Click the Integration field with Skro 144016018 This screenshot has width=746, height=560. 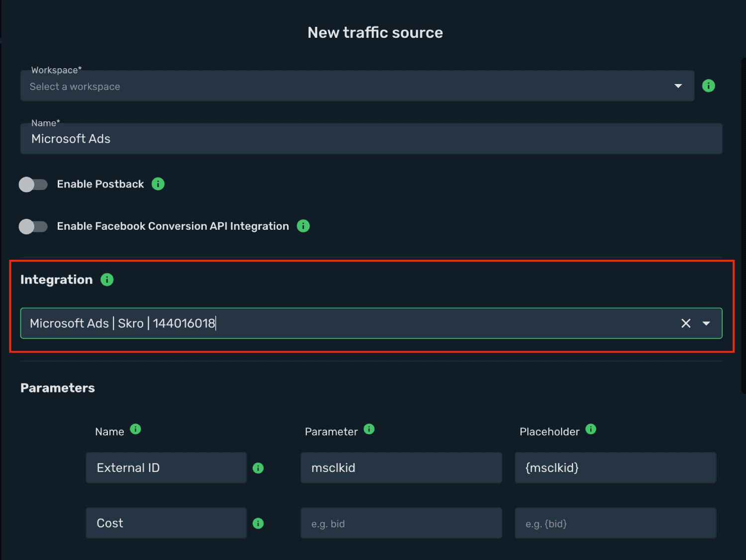click(x=371, y=323)
